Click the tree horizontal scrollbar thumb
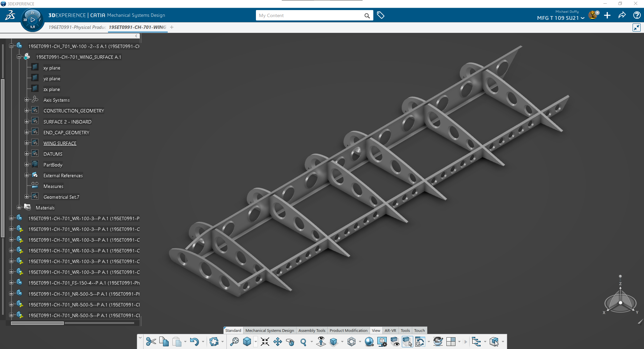 coord(37,323)
